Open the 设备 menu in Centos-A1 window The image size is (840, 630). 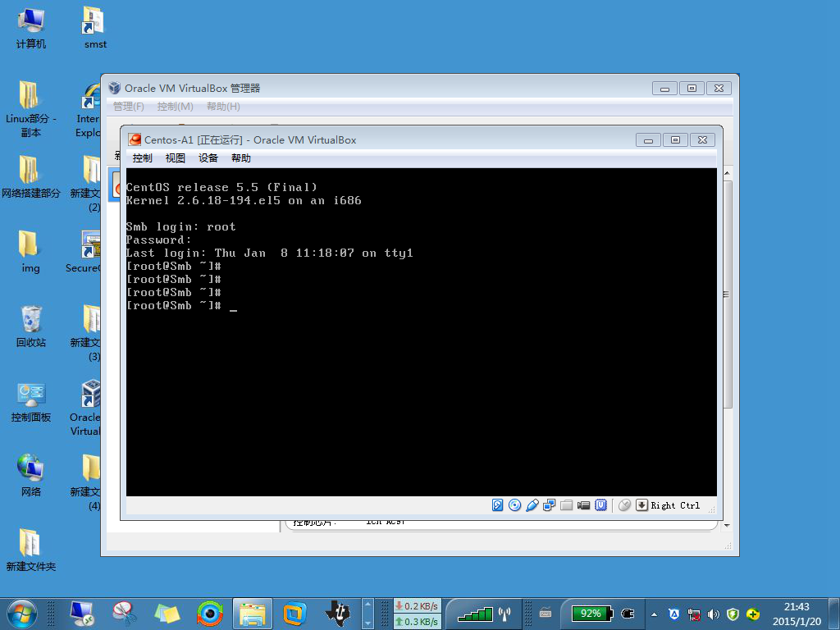coord(208,158)
